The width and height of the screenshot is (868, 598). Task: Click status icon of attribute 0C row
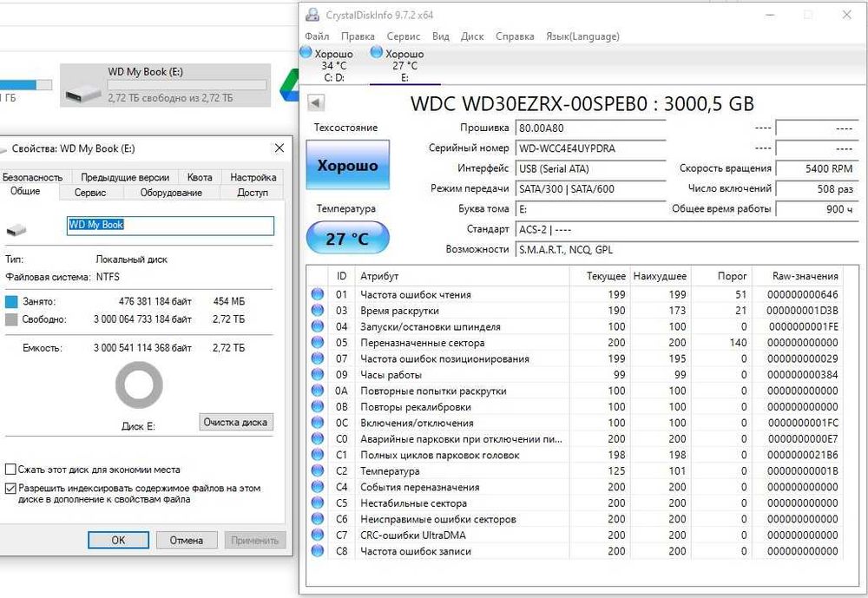(317, 423)
